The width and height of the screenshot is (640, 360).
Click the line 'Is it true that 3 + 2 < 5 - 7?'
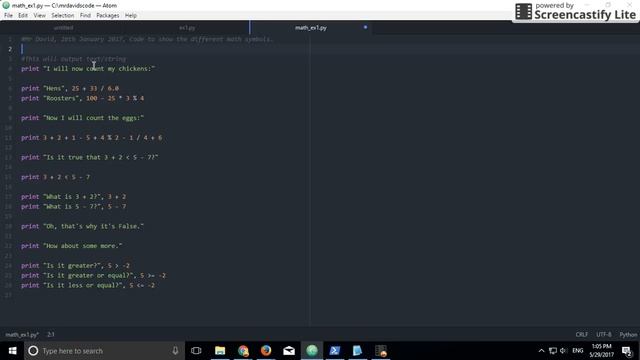(89, 157)
